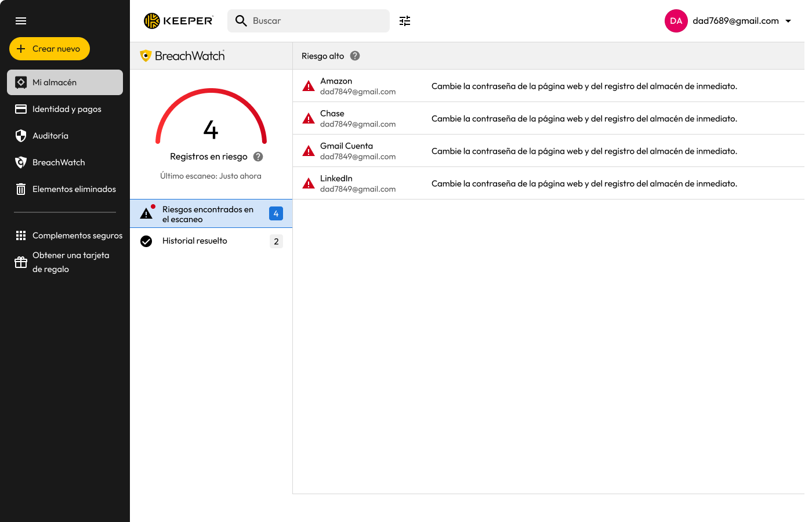Image resolution: width=812 pixels, height=522 pixels.
Task: Click the plus icon in Crear nuevo
Action: coord(21,49)
